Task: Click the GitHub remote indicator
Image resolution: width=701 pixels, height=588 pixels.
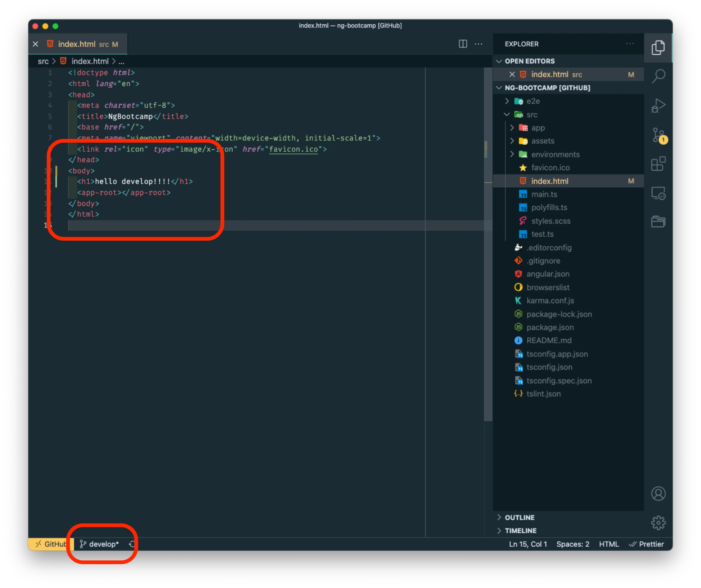Action: pos(51,544)
